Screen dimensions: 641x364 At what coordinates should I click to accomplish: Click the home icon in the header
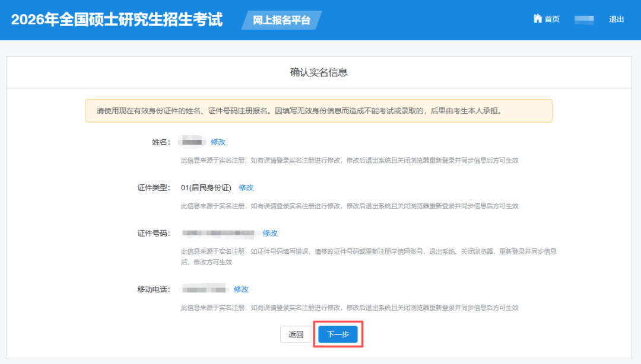coord(538,19)
